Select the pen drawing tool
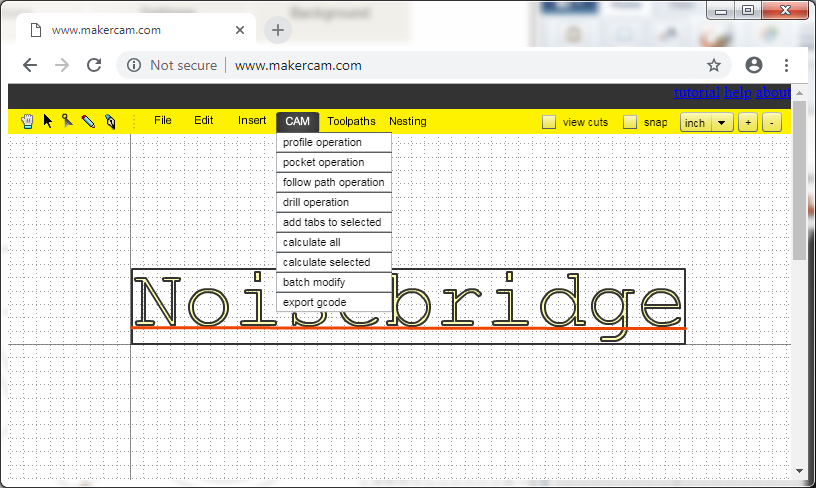Viewport: 818px width, 488px height. coord(109,121)
